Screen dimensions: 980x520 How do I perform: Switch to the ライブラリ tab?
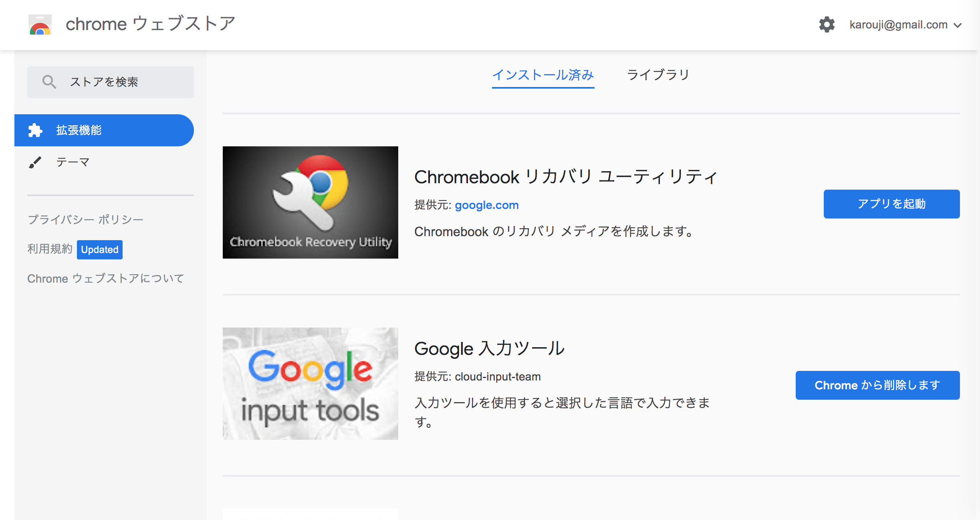coord(658,75)
